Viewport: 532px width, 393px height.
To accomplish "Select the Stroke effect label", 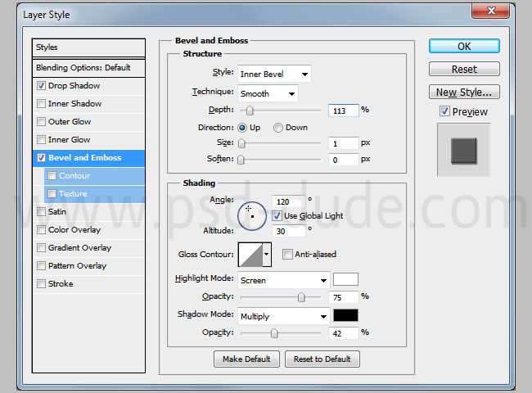I will pyautogui.click(x=61, y=283).
